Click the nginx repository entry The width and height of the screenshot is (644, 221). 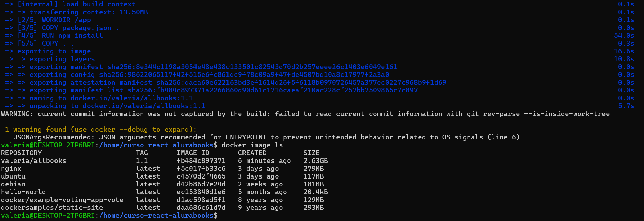[x=11, y=169]
